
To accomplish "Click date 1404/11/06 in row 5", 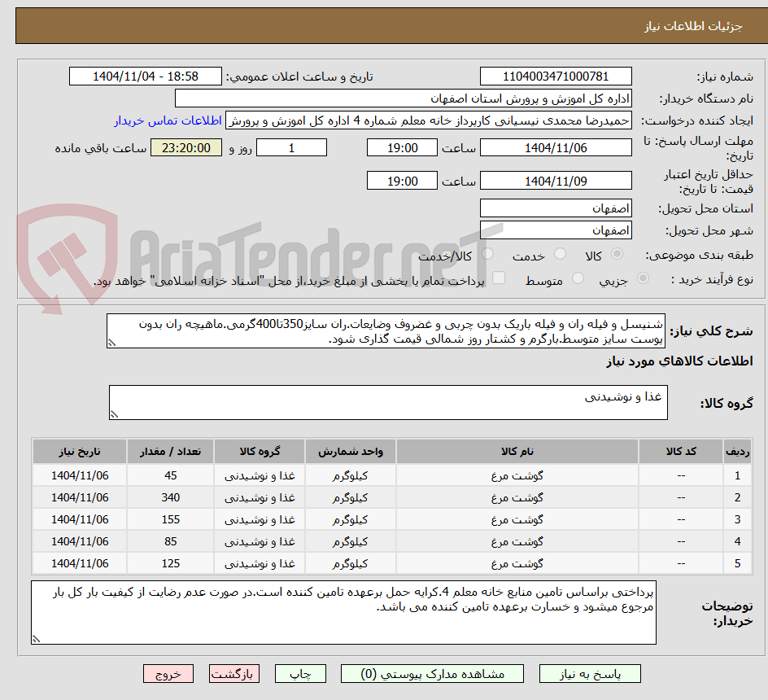I will tap(80, 564).
